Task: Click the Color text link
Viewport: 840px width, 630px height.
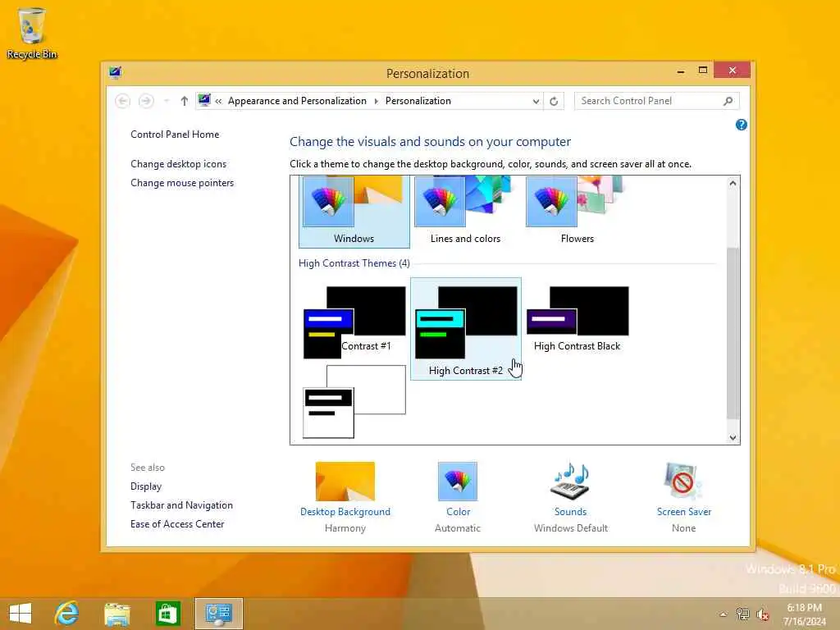Action: pos(458,512)
